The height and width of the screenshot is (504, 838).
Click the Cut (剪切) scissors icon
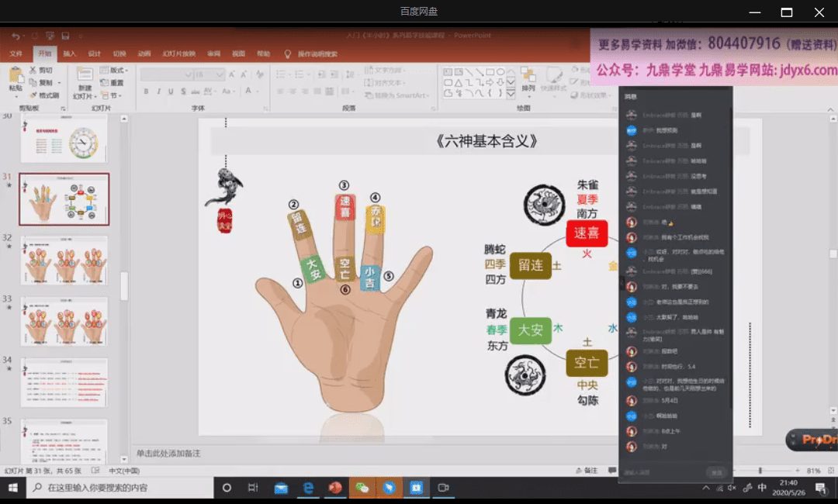[34, 71]
